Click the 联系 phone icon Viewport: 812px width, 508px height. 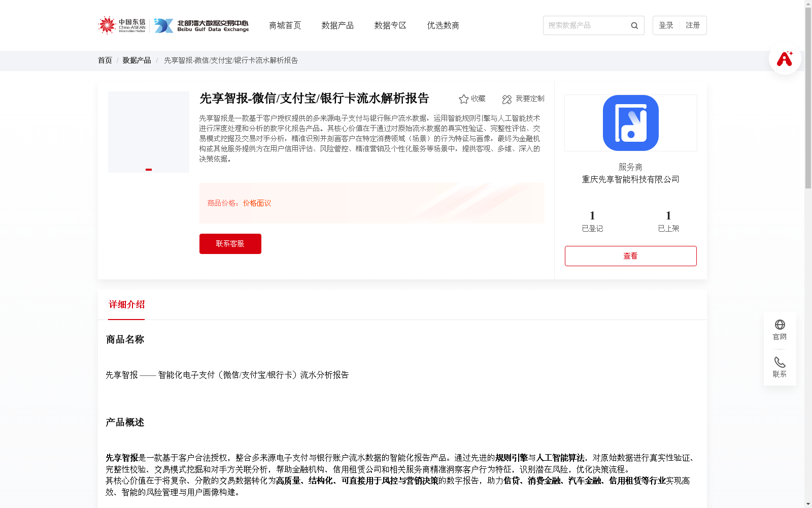pyautogui.click(x=780, y=362)
